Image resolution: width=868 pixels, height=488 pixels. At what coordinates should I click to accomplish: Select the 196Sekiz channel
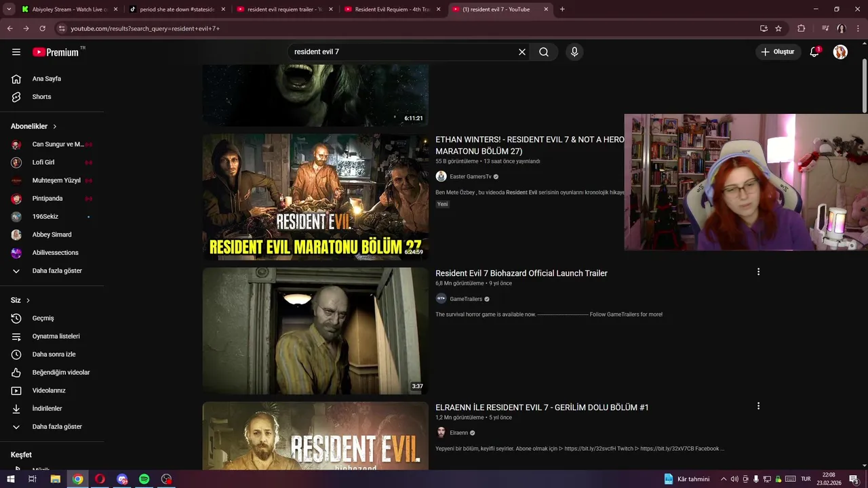(x=52, y=217)
